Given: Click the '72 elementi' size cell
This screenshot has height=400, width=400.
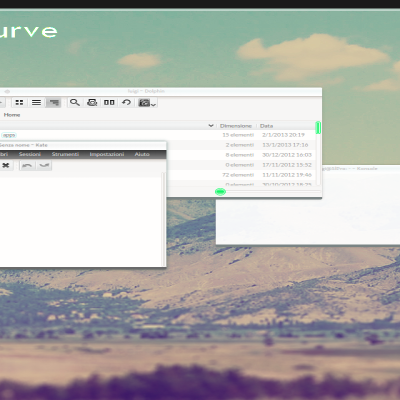Looking at the screenshot, I should tap(238, 175).
